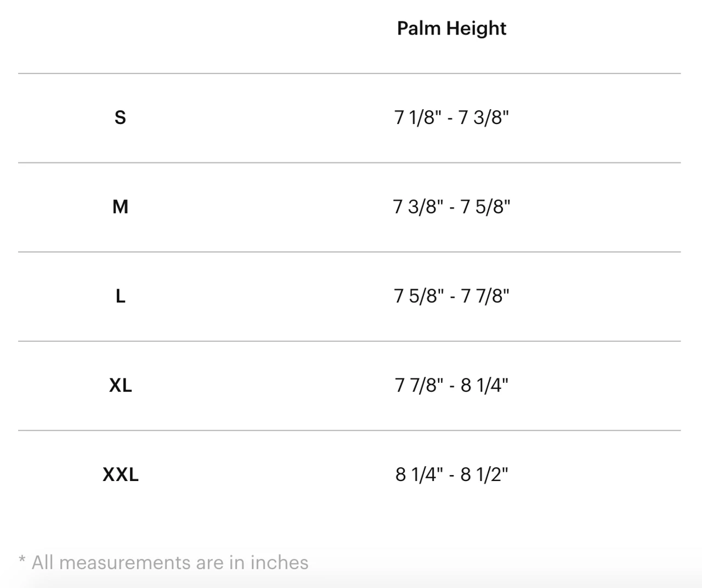Click the footnote asterisk symbol
This screenshot has height=588, width=702.
pyautogui.click(x=22, y=561)
